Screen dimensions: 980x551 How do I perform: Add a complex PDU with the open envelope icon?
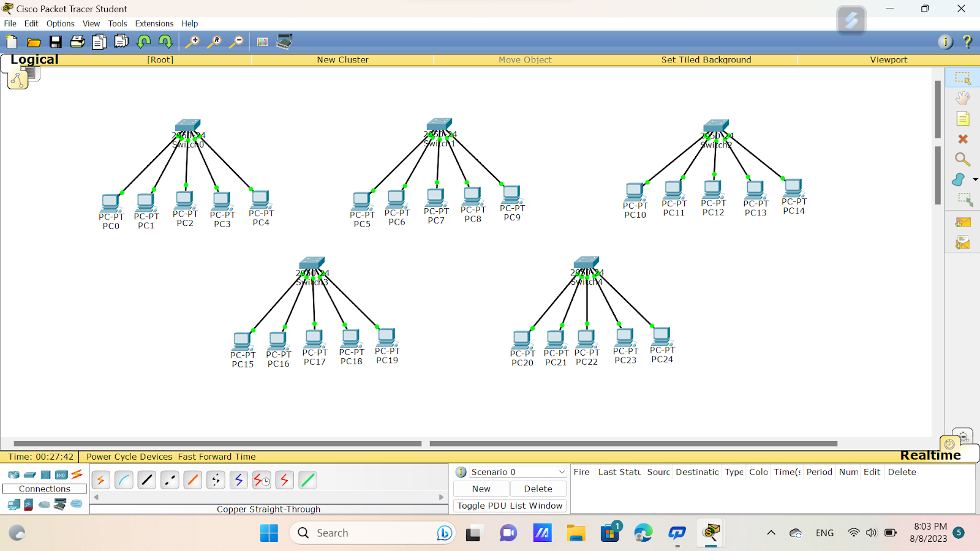tap(963, 242)
